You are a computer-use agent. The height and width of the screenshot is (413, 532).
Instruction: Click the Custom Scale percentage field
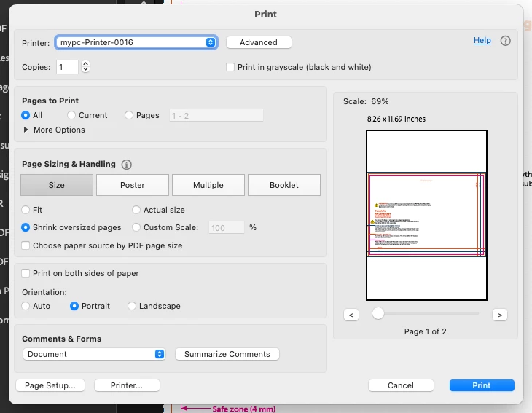(x=227, y=227)
